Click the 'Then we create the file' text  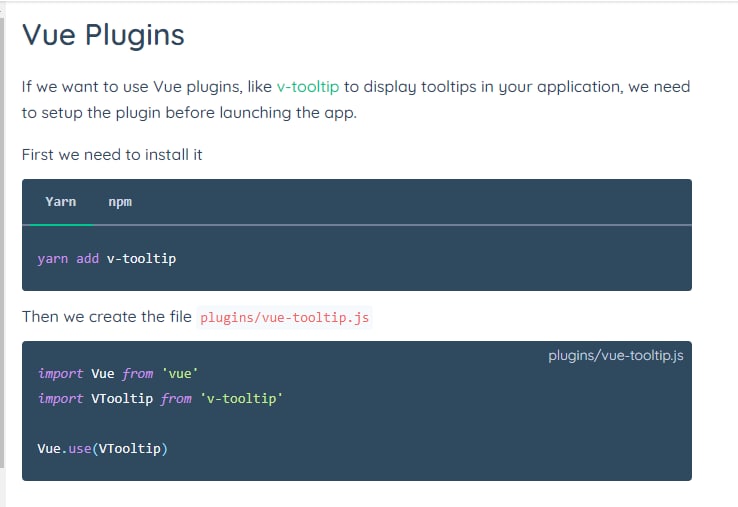point(107,317)
